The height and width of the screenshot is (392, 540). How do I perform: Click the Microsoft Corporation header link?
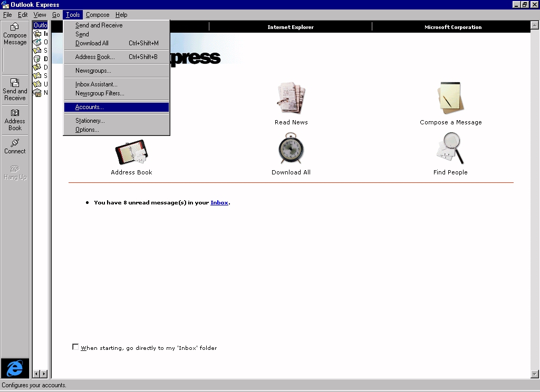[453, 27]
